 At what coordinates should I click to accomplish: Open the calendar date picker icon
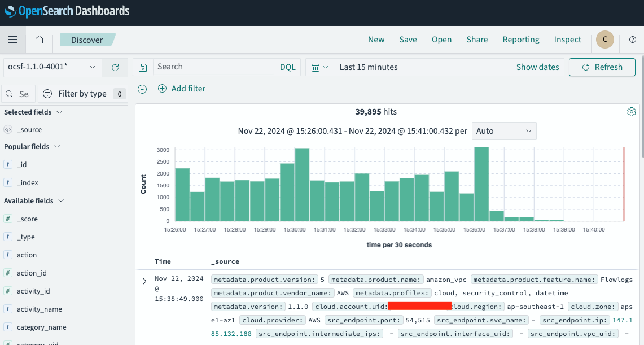click(x=318, y=67)
